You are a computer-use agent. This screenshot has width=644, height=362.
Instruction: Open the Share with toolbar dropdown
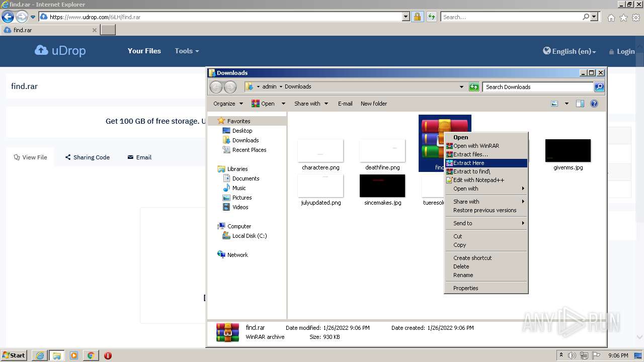(x=311, y=104)
